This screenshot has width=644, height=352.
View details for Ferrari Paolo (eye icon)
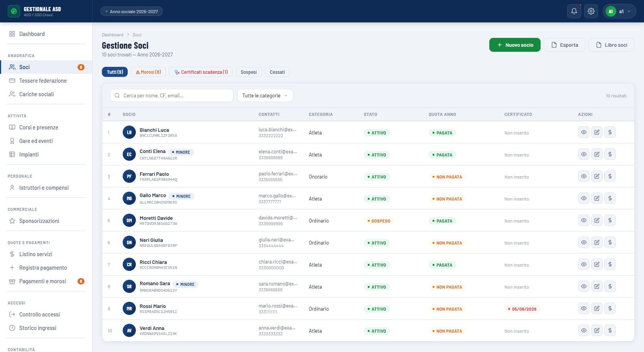click(584, 176)
